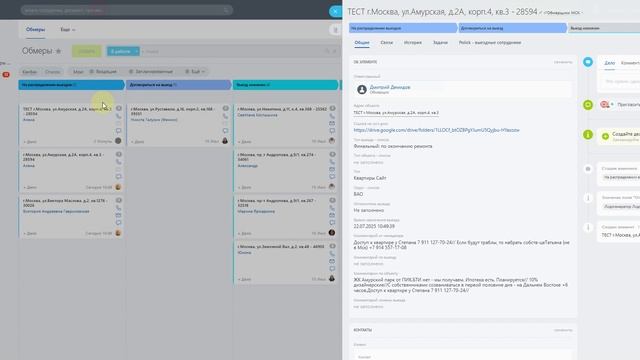Click the mail icon on the Светлана card
Viewport: 640px width, 360px height.
(x=332, y=123)
